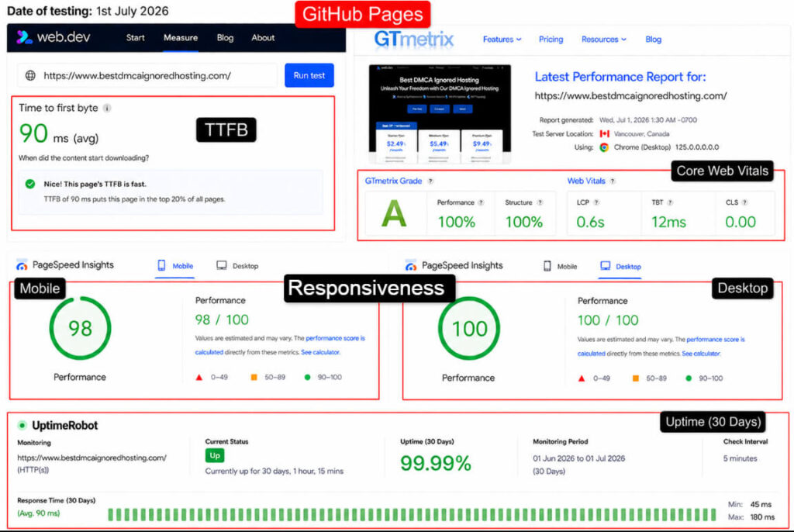Click the GTmetrix report URL text

tap(630, 95)
